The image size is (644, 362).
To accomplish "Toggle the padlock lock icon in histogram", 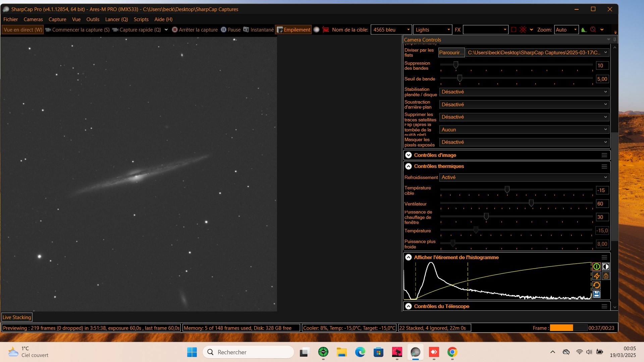I will coord(605,276).
